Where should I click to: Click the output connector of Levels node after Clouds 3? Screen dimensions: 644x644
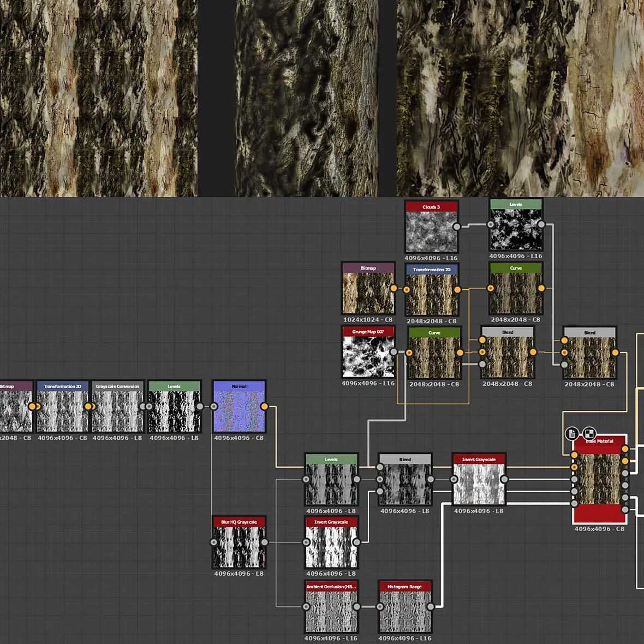pyautogui.click(x=541, y=224)
